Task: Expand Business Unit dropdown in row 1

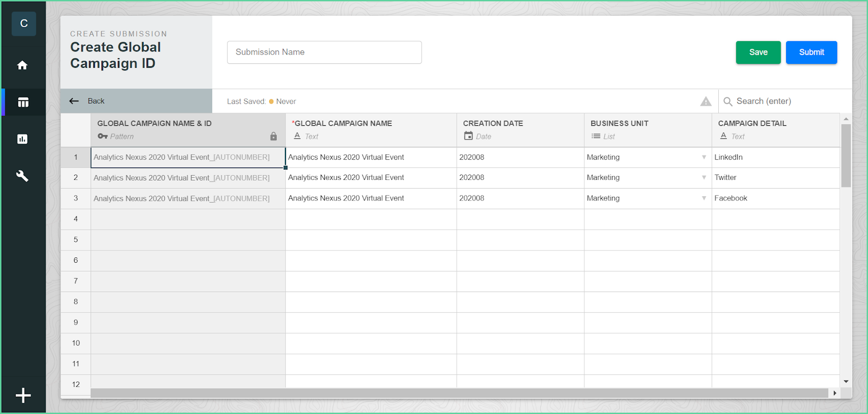Action: tap(704, 157)
